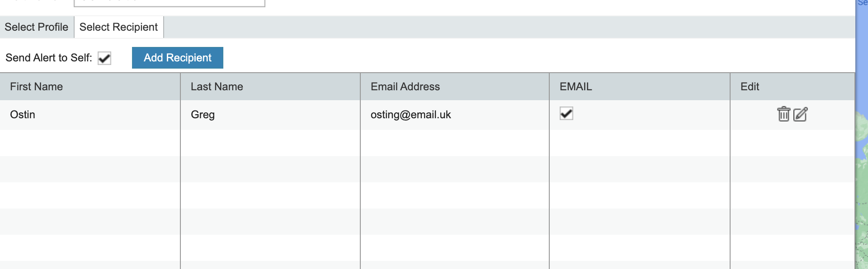The height and width of the screenshot is (269, 868).
Task: Sort by the Last Name column header
Action: pyautogui.click(x=217, y=87)
